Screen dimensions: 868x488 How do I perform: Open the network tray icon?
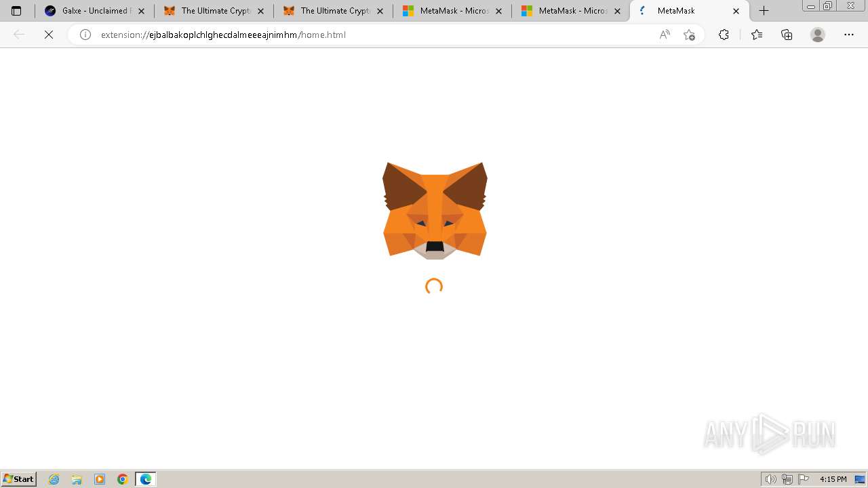(x=787, y=479)
